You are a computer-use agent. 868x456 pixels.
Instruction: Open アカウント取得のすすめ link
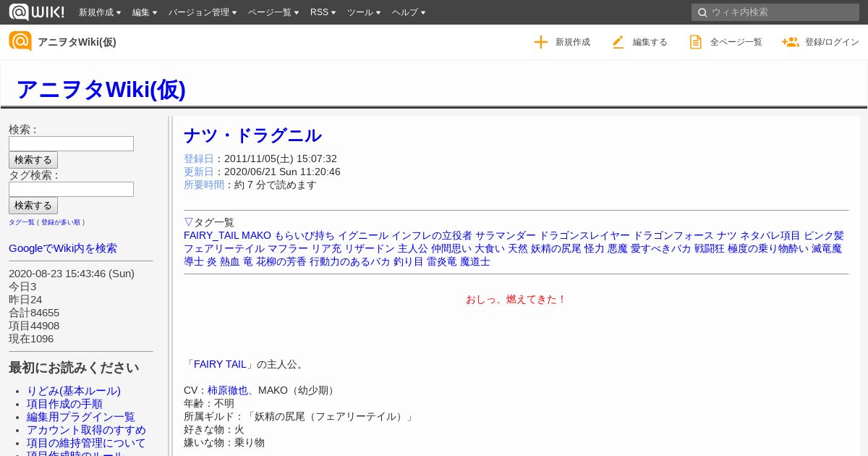(86, 430)
